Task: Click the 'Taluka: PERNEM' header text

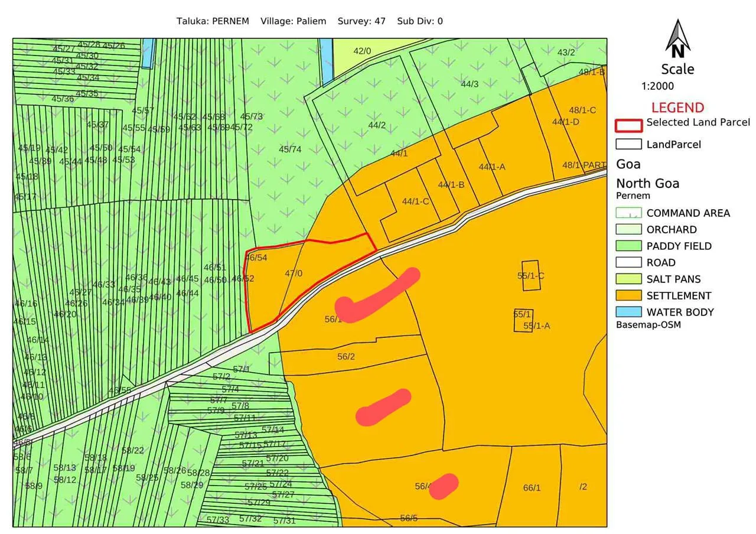Action: (x=214, y=21)
